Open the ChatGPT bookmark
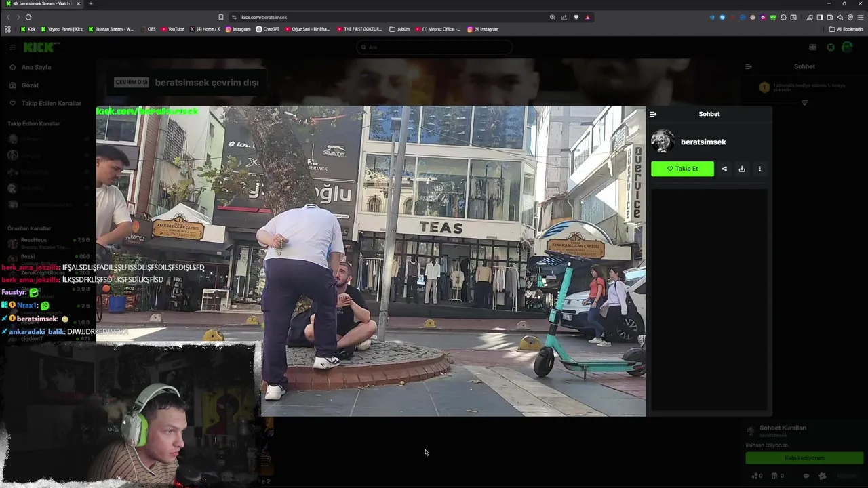Viewport: 868px width, 488px height. point(268,29)
